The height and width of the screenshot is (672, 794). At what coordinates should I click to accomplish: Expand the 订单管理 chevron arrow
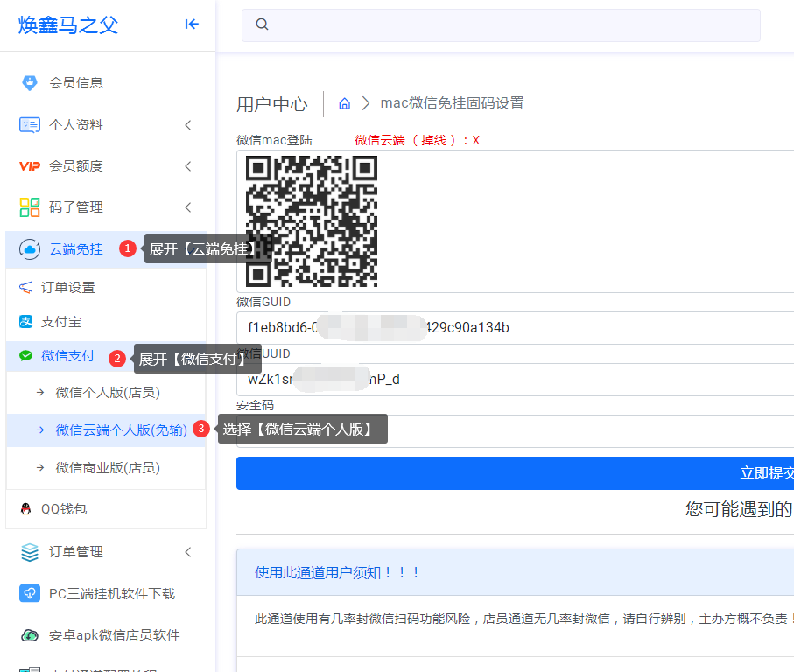click(187, 552)
